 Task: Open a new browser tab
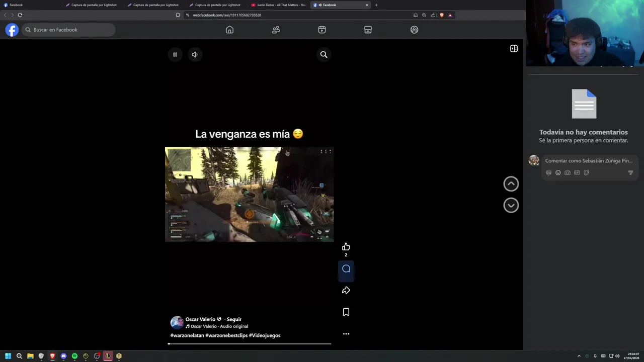(x=376, y=5)
